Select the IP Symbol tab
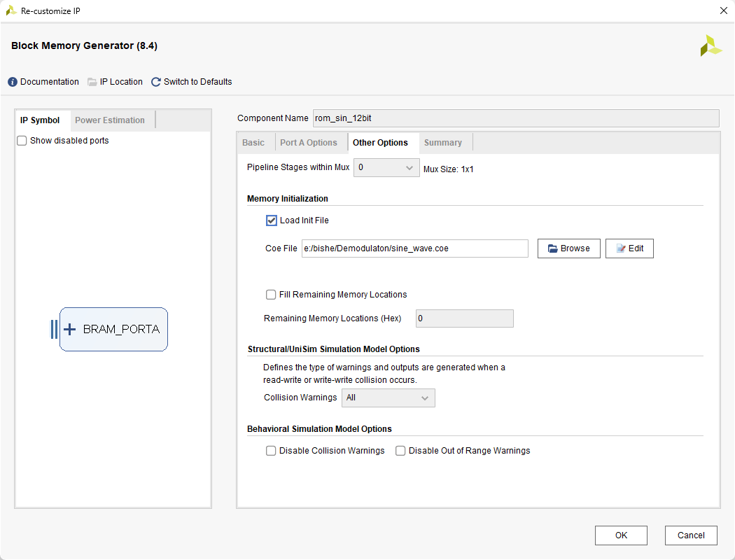This screenshot has width=735, height=560. click(40, 120)
